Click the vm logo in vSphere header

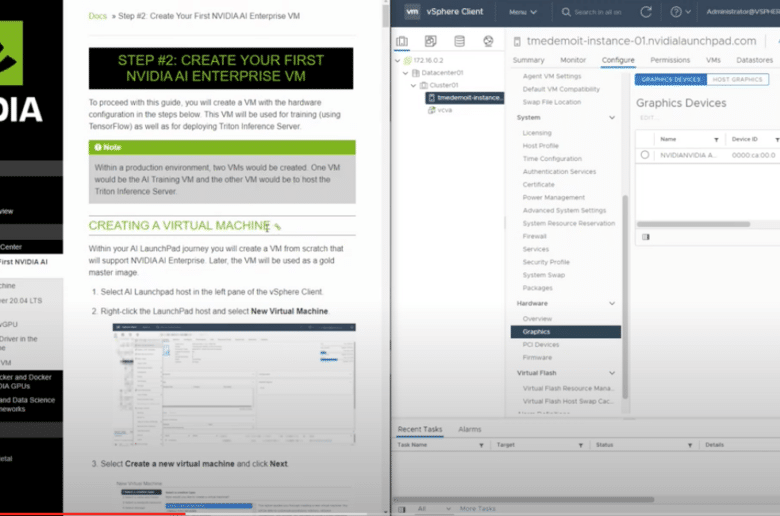[x=412, y=11]
